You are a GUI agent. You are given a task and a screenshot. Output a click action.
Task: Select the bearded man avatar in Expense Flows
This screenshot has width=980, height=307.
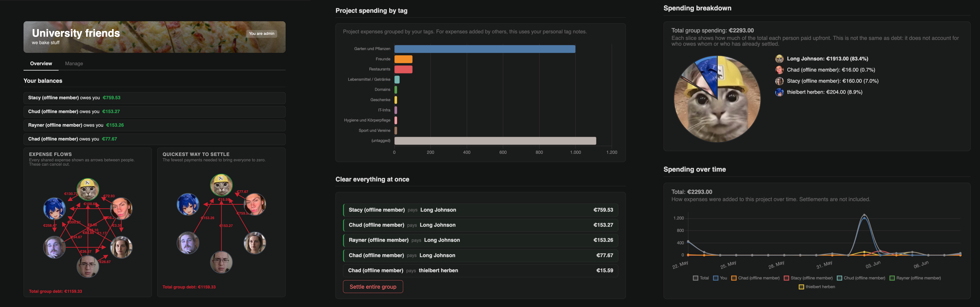pyautogui.click(x=54, y=247)
